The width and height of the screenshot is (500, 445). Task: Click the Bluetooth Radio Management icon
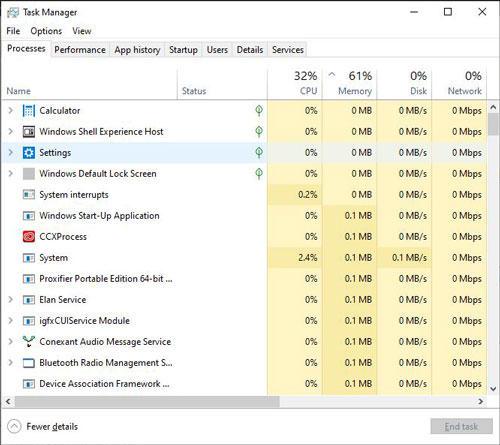[x=29, y=363]
